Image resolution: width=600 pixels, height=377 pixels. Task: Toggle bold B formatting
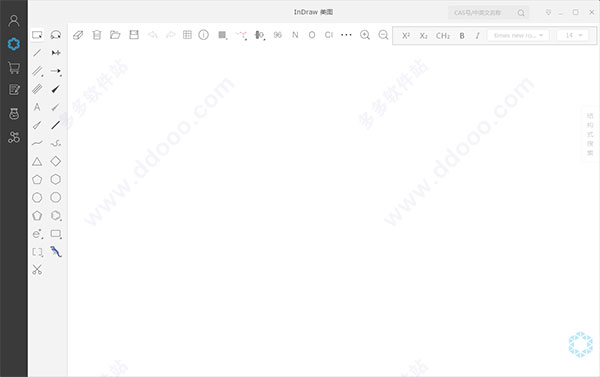[x=462, y=36]
